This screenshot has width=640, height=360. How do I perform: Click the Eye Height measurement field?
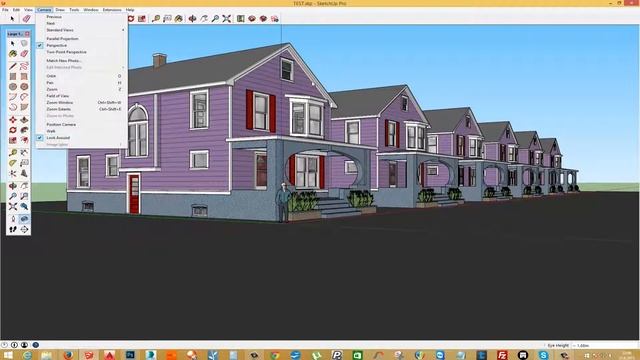tap(605, 345)
